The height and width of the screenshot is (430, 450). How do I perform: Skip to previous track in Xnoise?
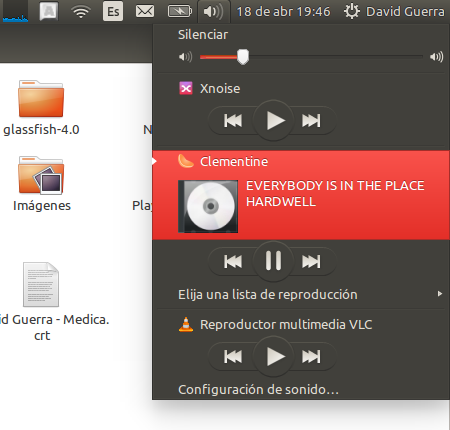click(233, 120)
